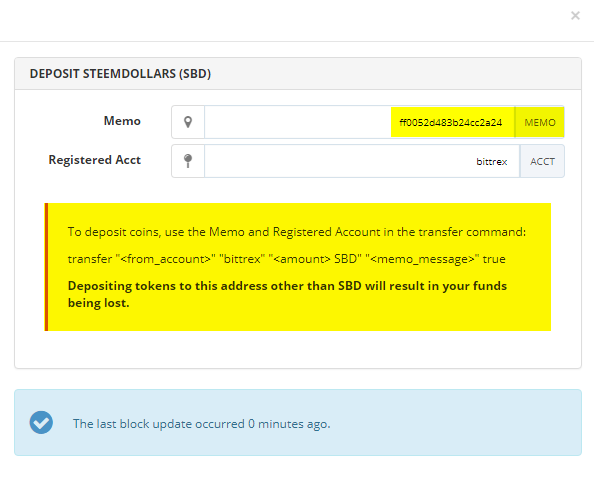Image resolution: width=594 pixels, height=488 pixels.
Task: Click the bold funds-being-lost warning text
Action: 287,294
